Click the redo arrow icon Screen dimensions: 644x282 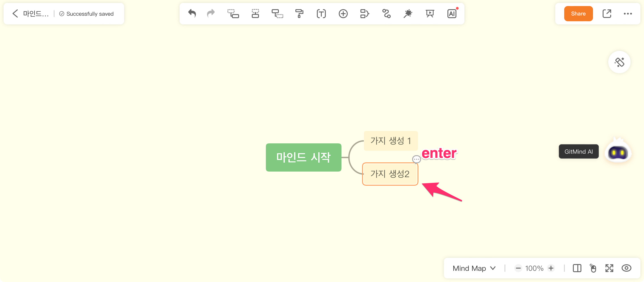211,13
